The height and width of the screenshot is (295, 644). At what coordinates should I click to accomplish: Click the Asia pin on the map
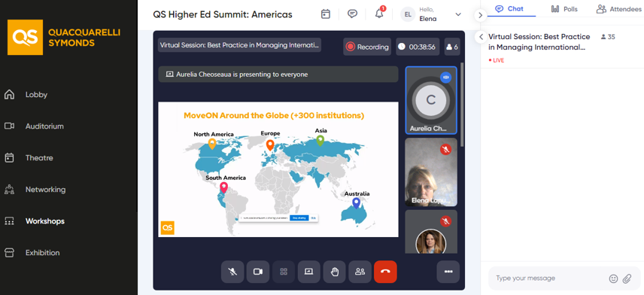(320, 141)
